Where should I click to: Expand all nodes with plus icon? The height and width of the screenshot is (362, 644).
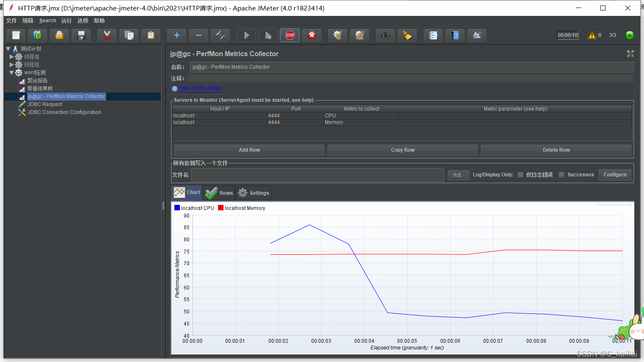click(177, 35)
